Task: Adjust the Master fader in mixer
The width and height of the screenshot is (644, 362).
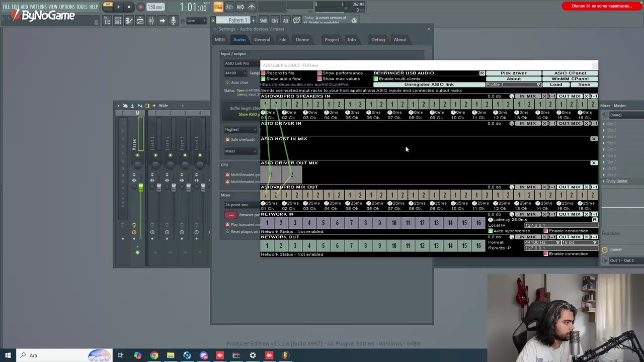Action: [x=140, y=188]
